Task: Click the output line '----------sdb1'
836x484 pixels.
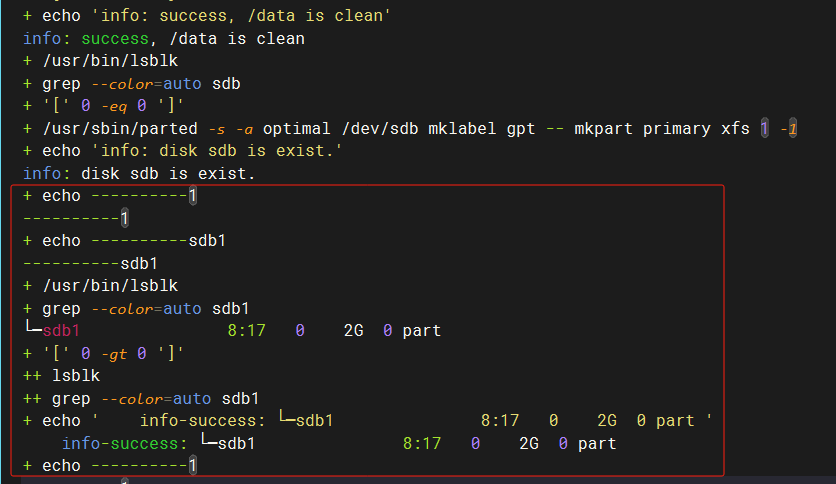Action: point(91,264)
